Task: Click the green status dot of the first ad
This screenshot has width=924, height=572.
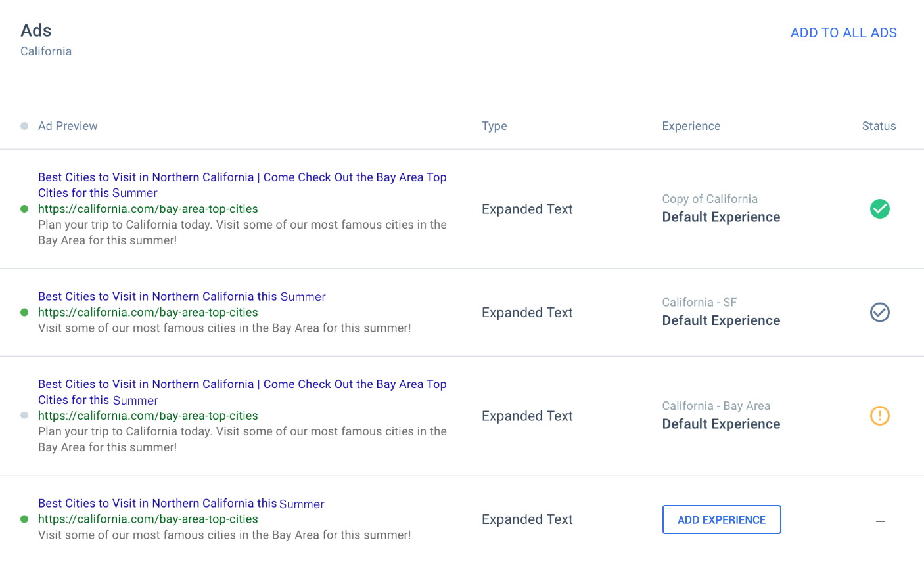Action: pos(24,209)
